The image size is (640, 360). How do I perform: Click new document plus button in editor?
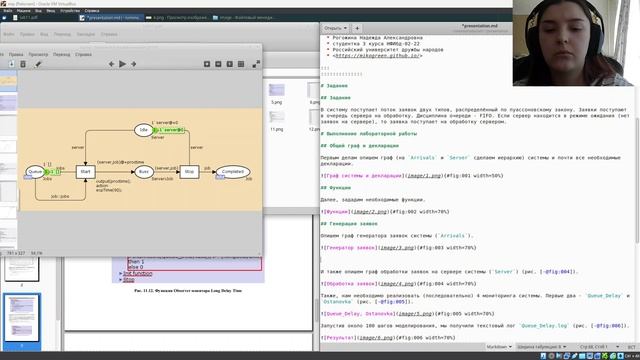point(357,28)
